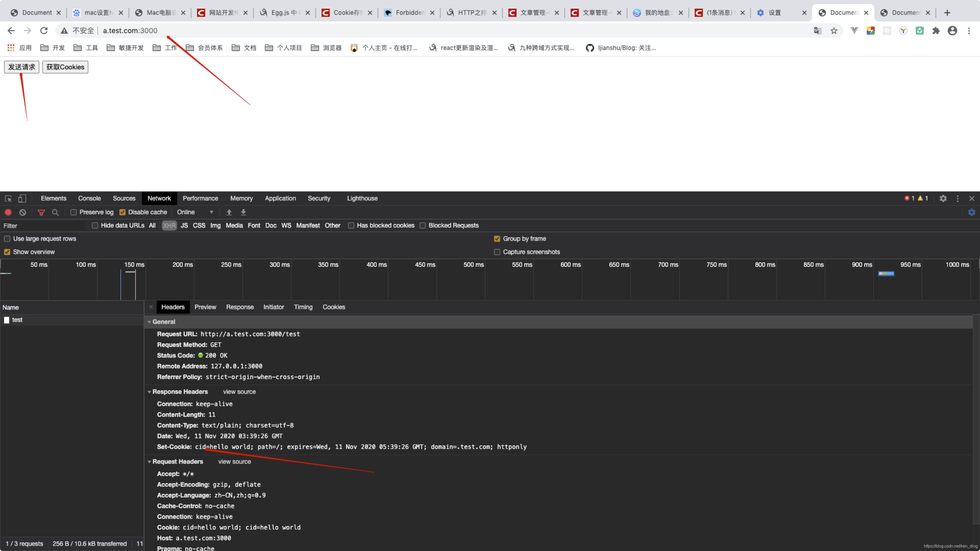Screen dimensions: 980x551
Task: Toggle the device toolbar icon
Action: pyautogui.click(x=22, y=198)
